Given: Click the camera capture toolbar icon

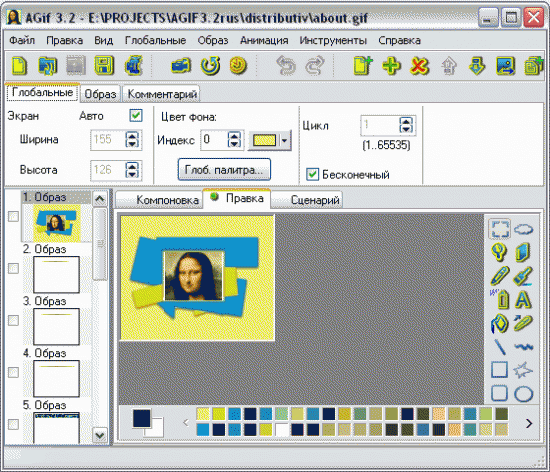Looking at the screenshot, I should pos(181,66).
